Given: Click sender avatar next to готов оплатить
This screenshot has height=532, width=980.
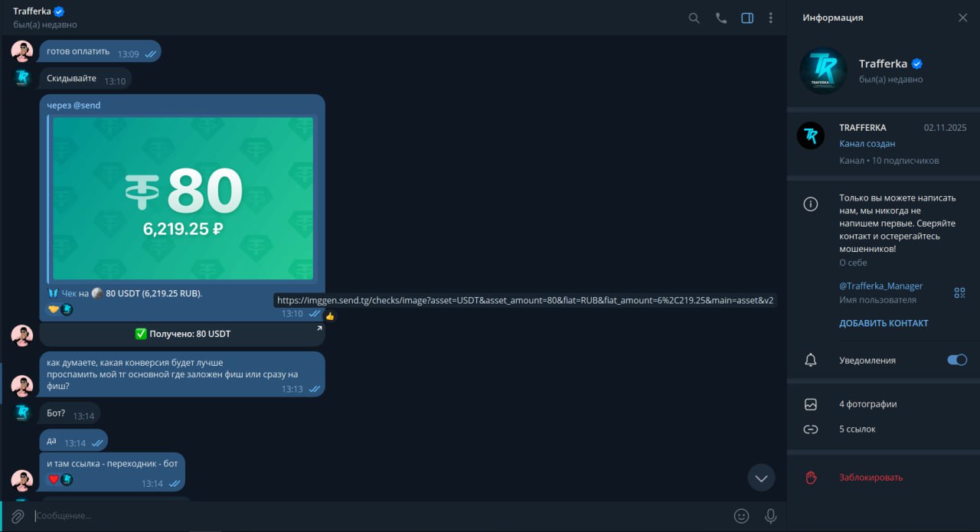Looking at the screenshot, I should pyautogui.click(x=22, y=51).
